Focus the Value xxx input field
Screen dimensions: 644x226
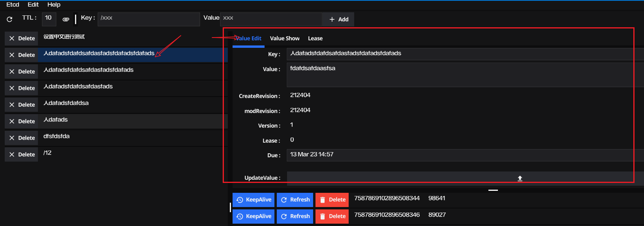[x=271, y=19]
